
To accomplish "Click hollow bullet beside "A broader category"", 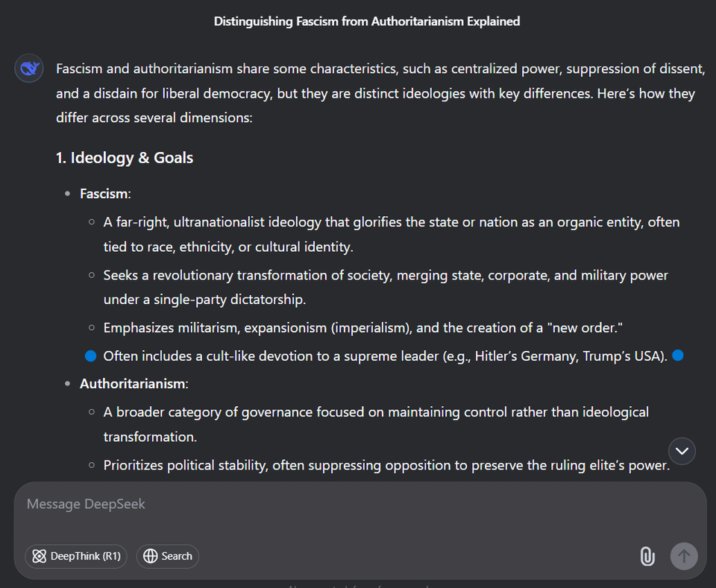I will point(91,412).
